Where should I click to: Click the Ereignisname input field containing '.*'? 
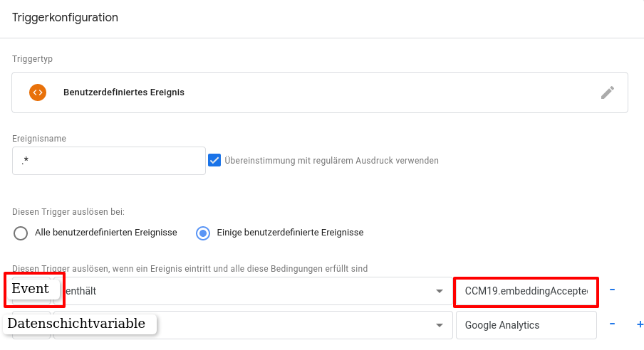coord(108,161)
